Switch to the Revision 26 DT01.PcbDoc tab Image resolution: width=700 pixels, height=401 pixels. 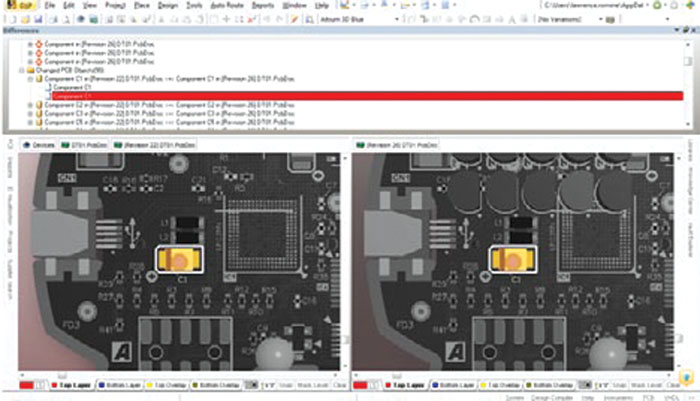[x=397, y=145]
